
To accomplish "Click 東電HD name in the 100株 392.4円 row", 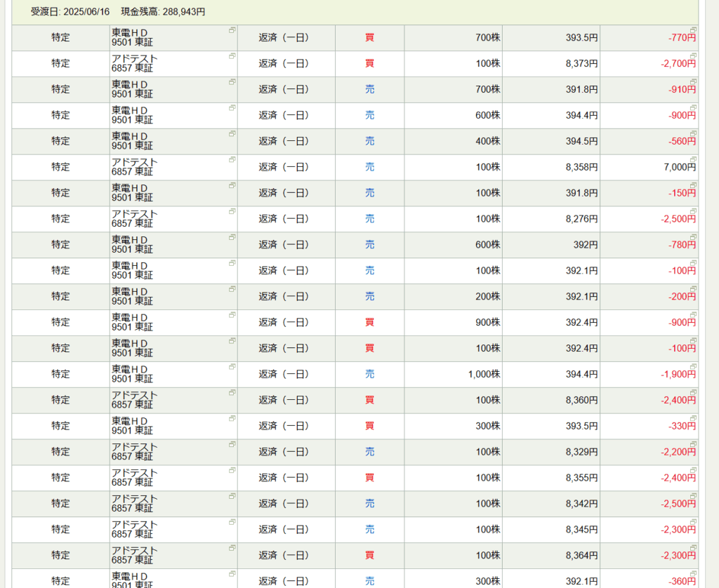I will [x=129, y=343].
